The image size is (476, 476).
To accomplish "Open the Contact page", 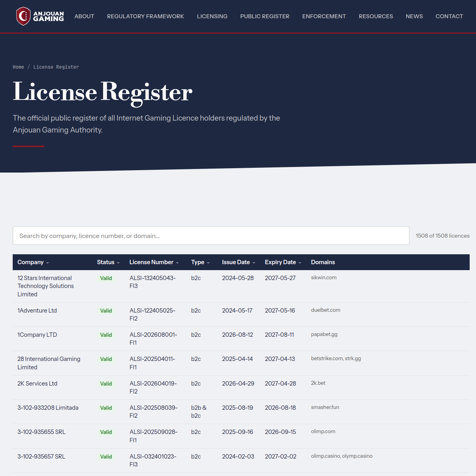I will [449, 16].
